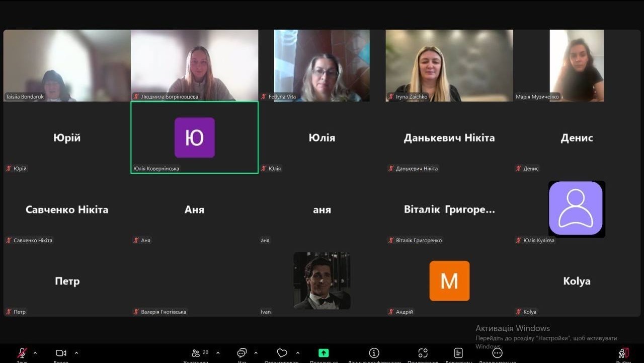Image resolution: width=644 pixels, height=363 pixels.
Task: Open the apps icon in toolbar
Action: click(x=423, y=353)
